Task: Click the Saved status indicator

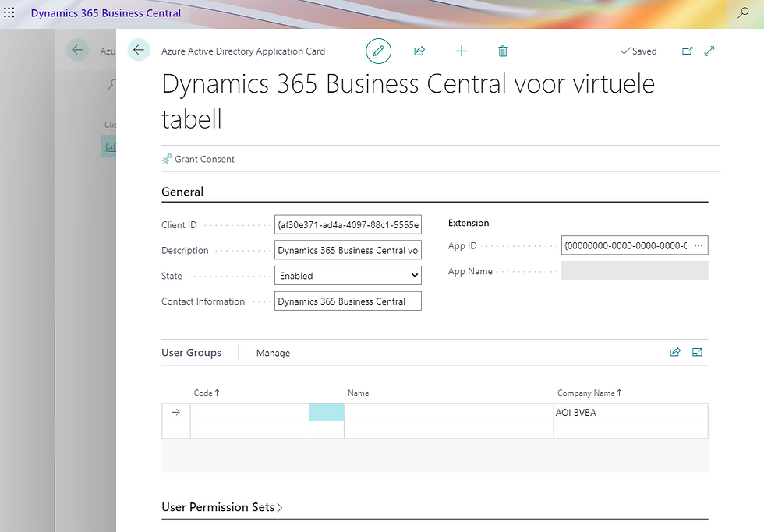Action: point(638,51)
